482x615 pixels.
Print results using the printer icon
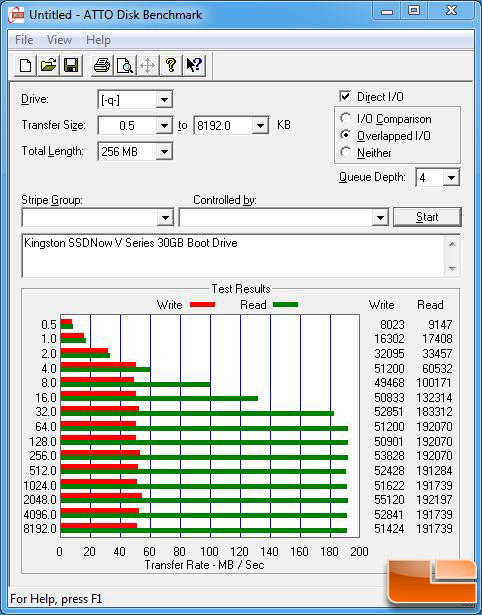[102, 65]
